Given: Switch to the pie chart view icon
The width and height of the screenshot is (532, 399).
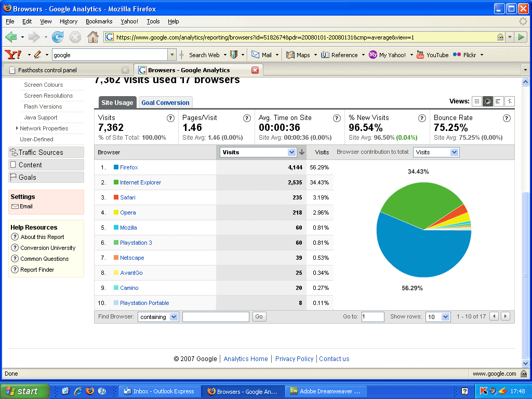Looking at the screenshot, I should click(487, 101).
